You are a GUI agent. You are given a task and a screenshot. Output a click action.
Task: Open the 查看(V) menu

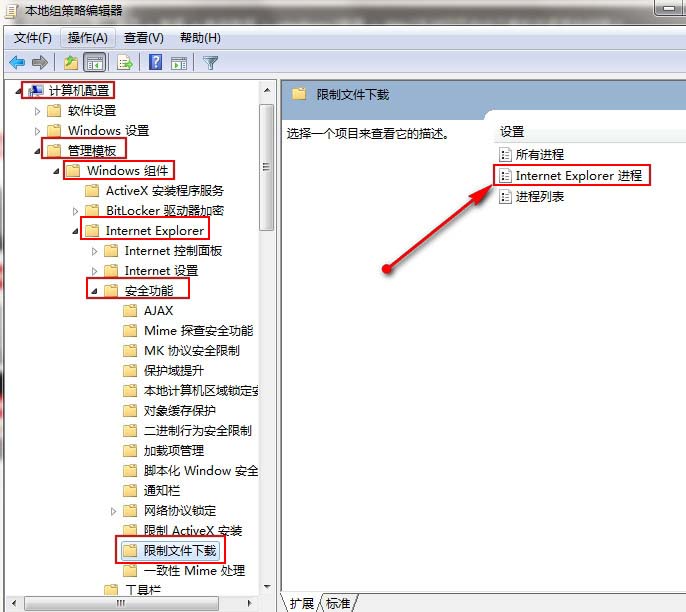(144, 38)
